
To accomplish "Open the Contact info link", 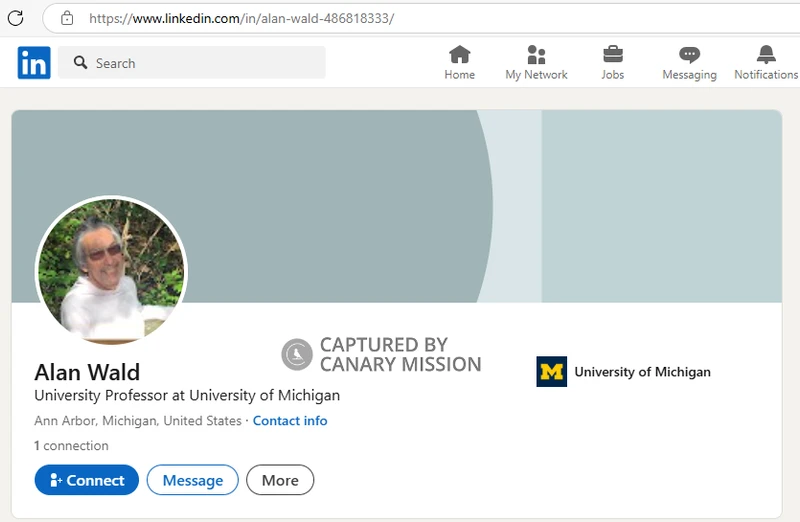I will [x=290, y=420].
